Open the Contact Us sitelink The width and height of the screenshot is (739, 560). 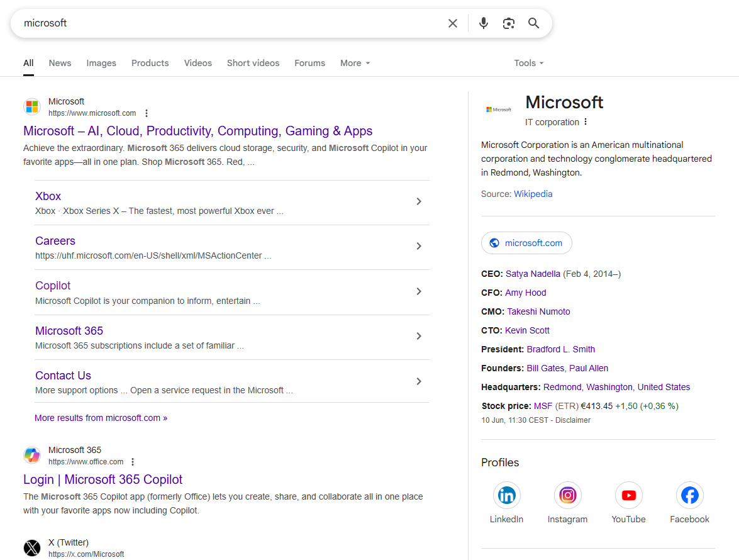click(x=63, y=376)
